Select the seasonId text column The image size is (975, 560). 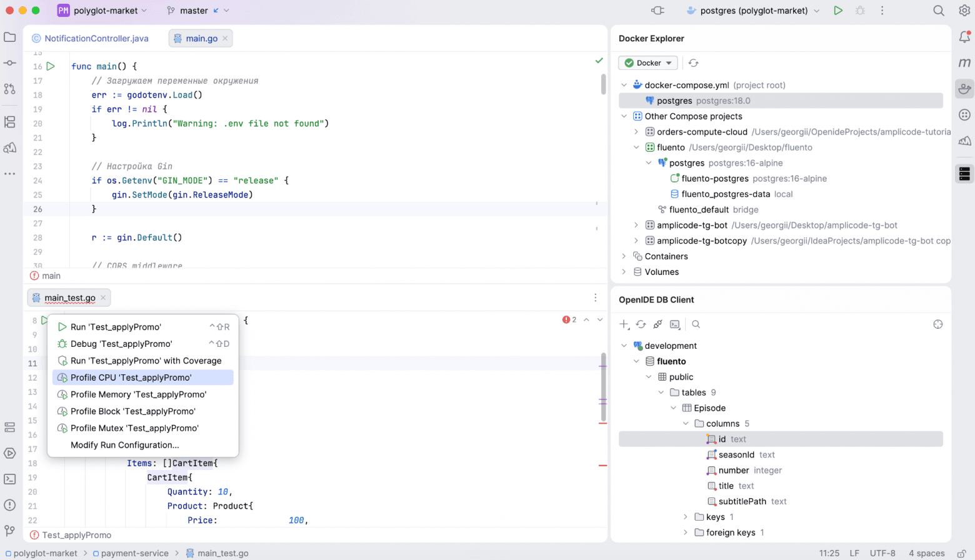coord(781,455)
